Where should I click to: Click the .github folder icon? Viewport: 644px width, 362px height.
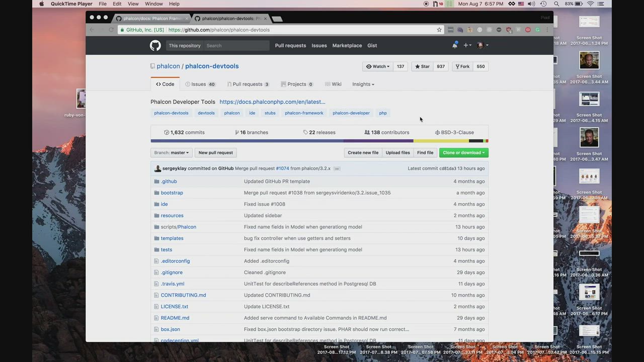pyautogui.click(x=156, y=182)
